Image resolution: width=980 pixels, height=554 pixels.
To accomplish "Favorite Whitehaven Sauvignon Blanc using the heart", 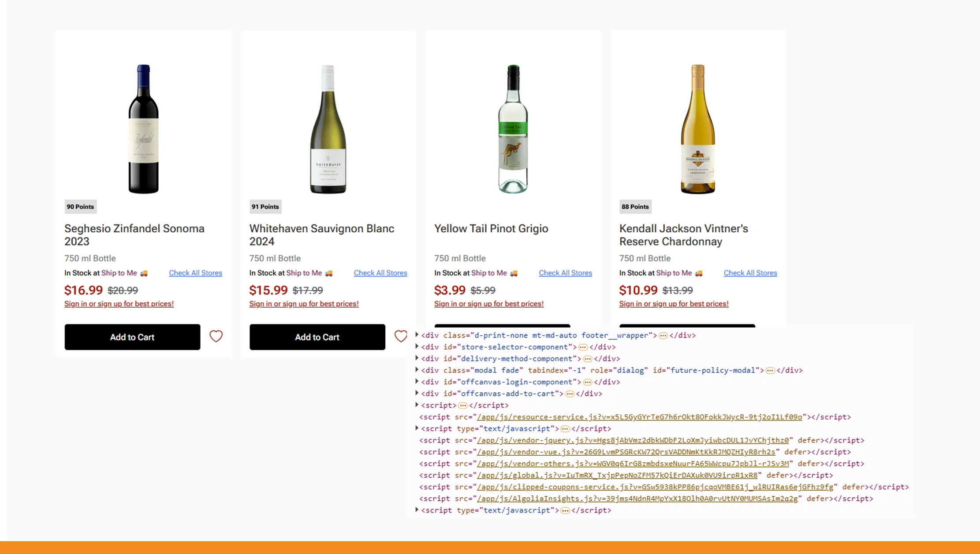I will 401,337.
